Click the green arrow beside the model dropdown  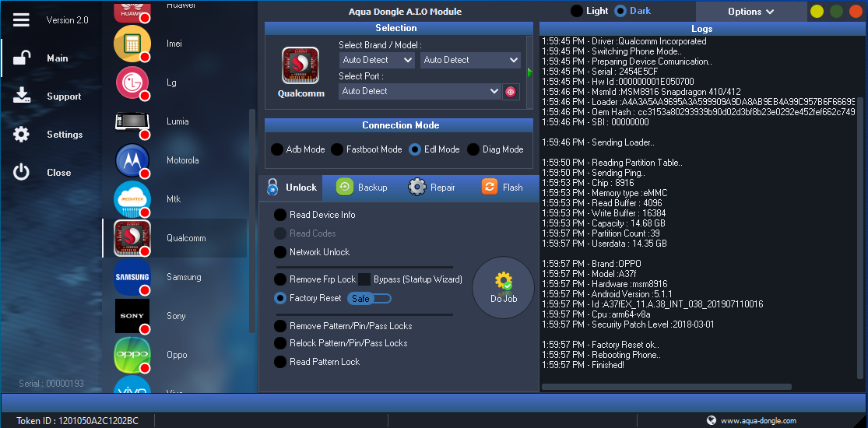530,72
